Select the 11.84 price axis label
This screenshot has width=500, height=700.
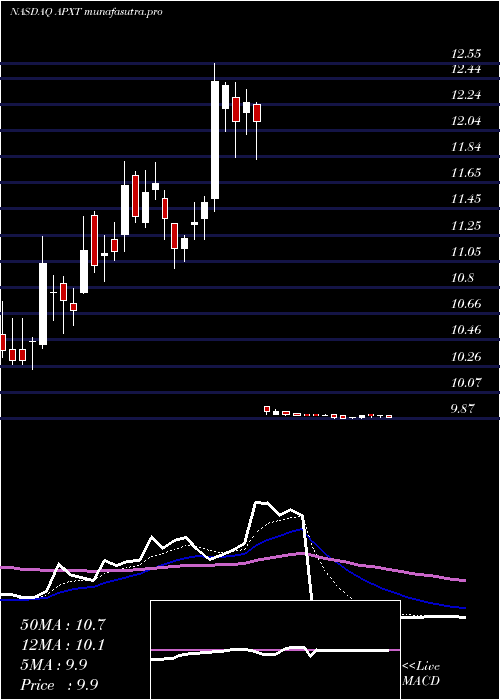pos(466,147)
